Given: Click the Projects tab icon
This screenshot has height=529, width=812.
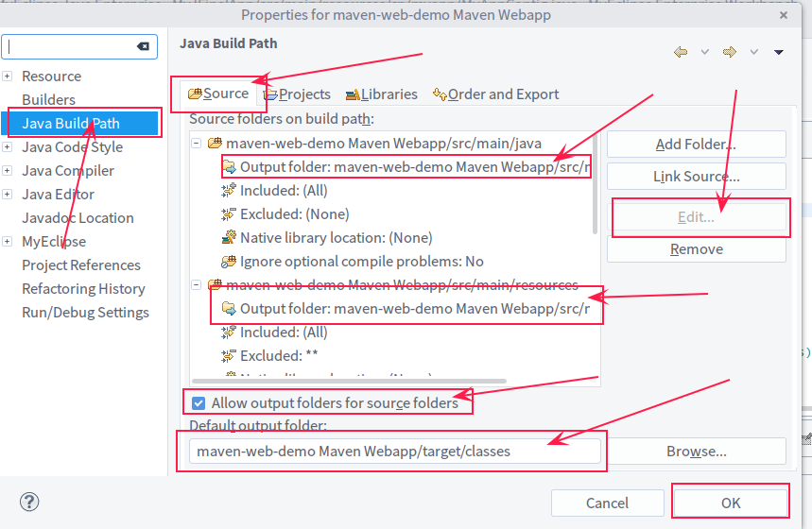Looking at the screenshot, I should 270,94.
